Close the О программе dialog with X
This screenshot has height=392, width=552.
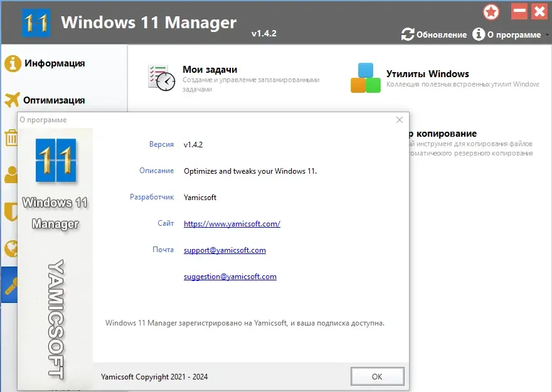tap(399, 120)
